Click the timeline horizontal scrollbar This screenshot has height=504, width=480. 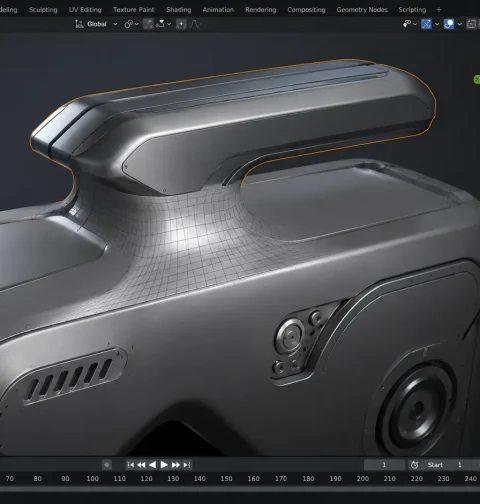[240, 489]
